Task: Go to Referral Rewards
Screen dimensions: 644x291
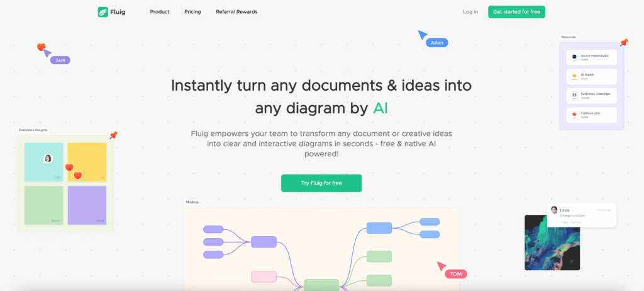Action: click(x=236, y=12)
